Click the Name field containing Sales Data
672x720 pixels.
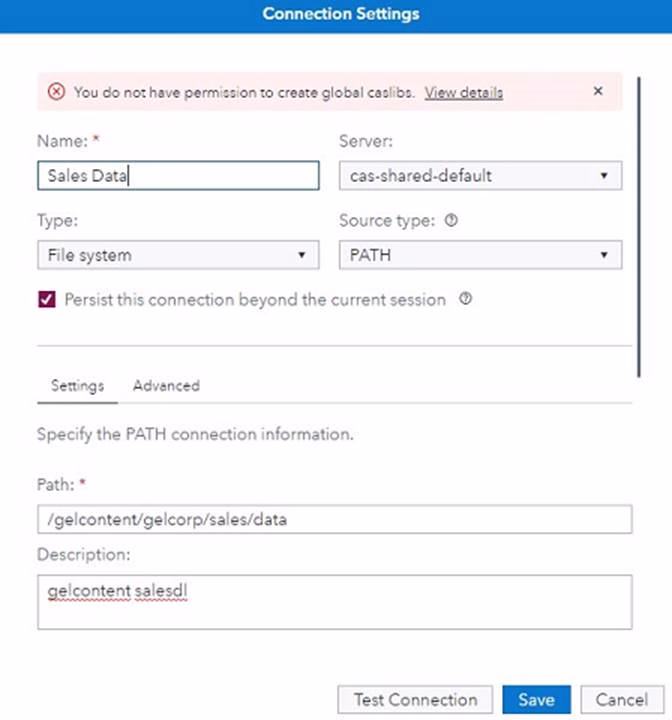pyautogui.click(x=178, y=176)
